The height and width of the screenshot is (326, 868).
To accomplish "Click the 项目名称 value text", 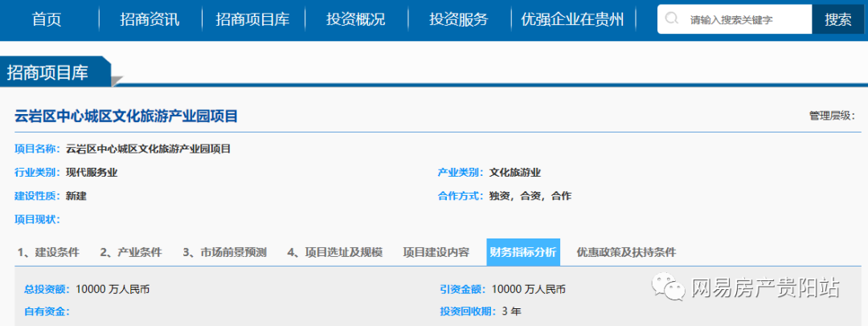I will [x=149, y=149].
